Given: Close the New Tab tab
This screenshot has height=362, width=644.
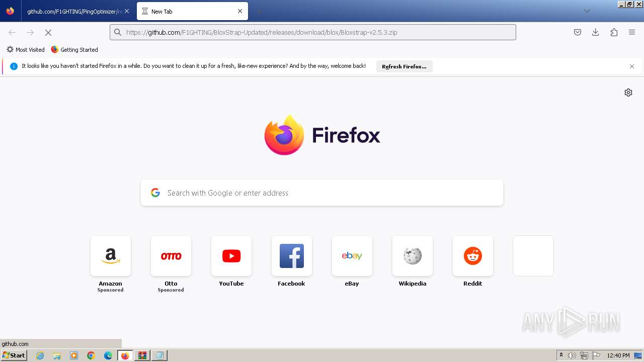Looking at the screenshot, I should click(240, 11).
